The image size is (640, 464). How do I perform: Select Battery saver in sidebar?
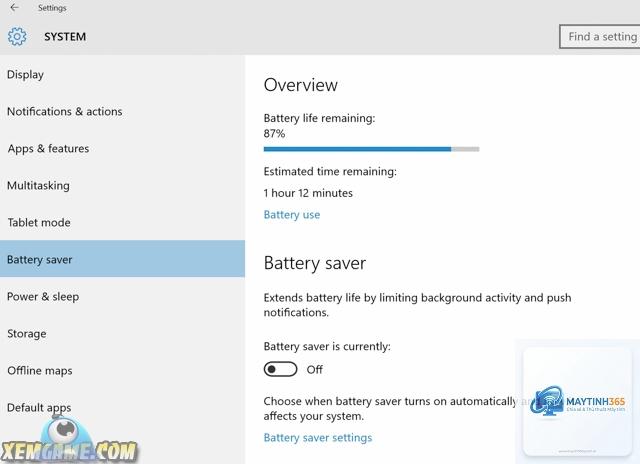pos(122,259)
